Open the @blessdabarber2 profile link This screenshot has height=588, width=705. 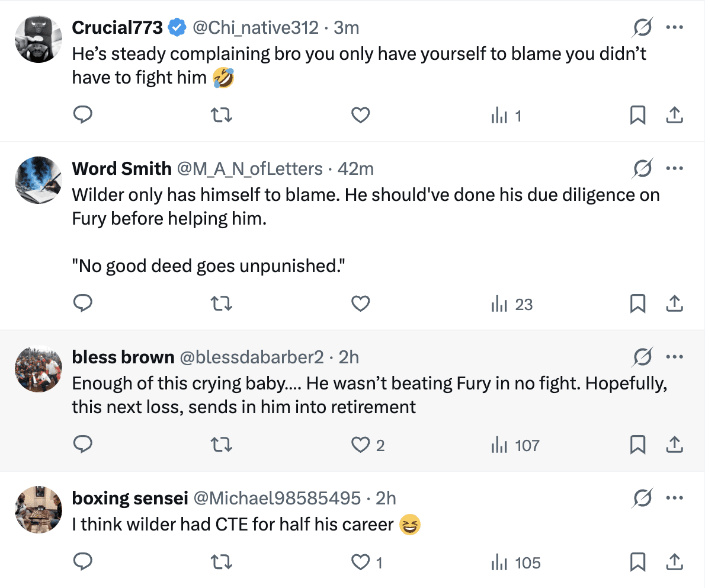[x=252, y=357]
